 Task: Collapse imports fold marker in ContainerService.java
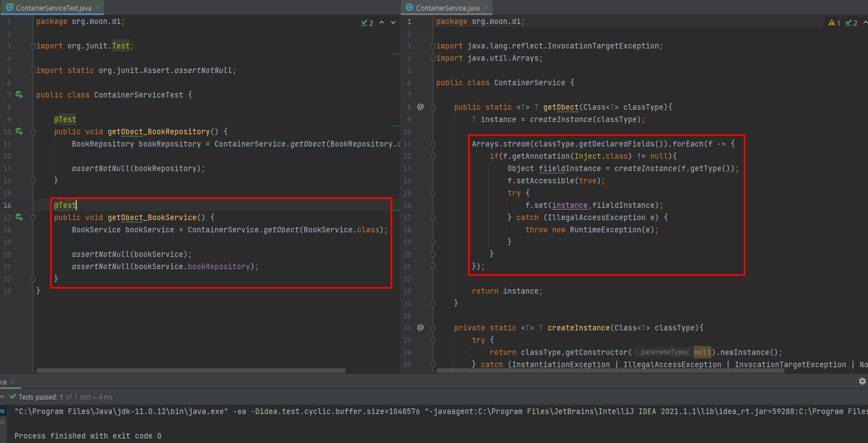(433, 46)
